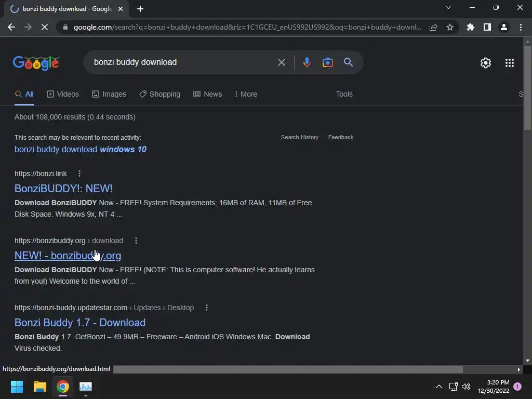Click the vertical scrollbar thumb

(527, 87)
